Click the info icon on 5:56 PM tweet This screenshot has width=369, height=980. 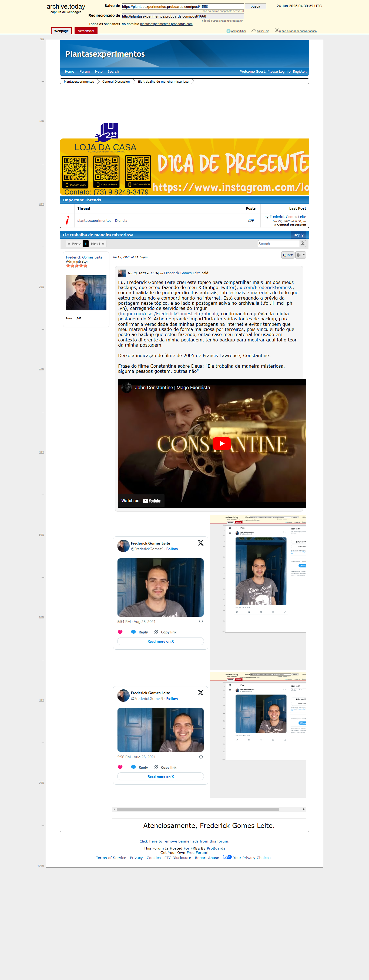[x=201, y=757]
